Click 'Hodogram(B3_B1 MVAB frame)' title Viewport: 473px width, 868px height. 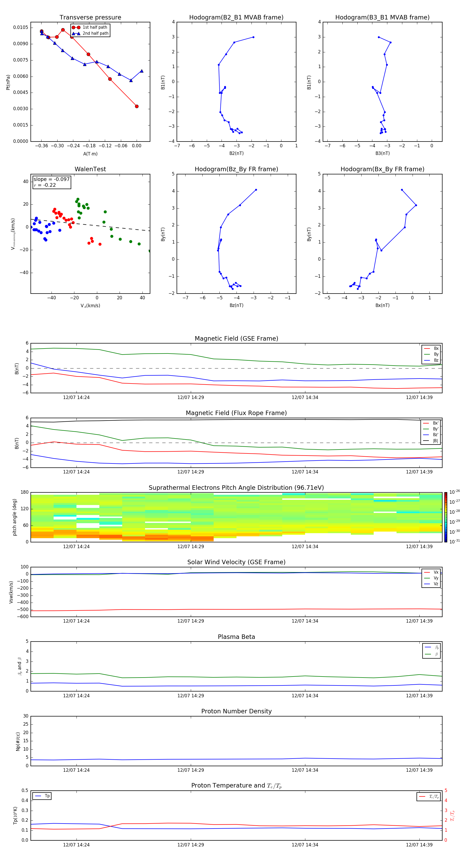(382, 18)
